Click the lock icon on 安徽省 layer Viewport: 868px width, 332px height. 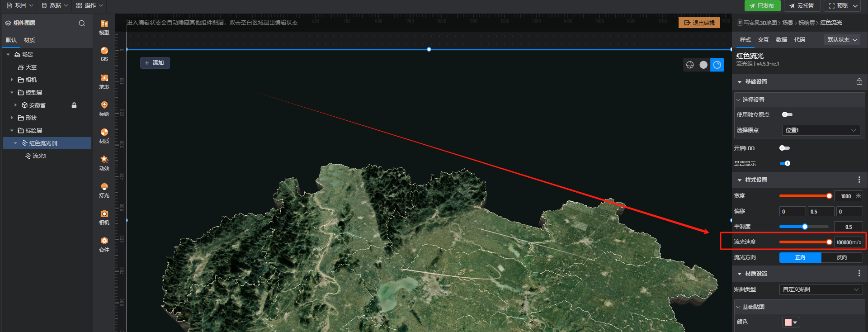(x=74, y=105)
